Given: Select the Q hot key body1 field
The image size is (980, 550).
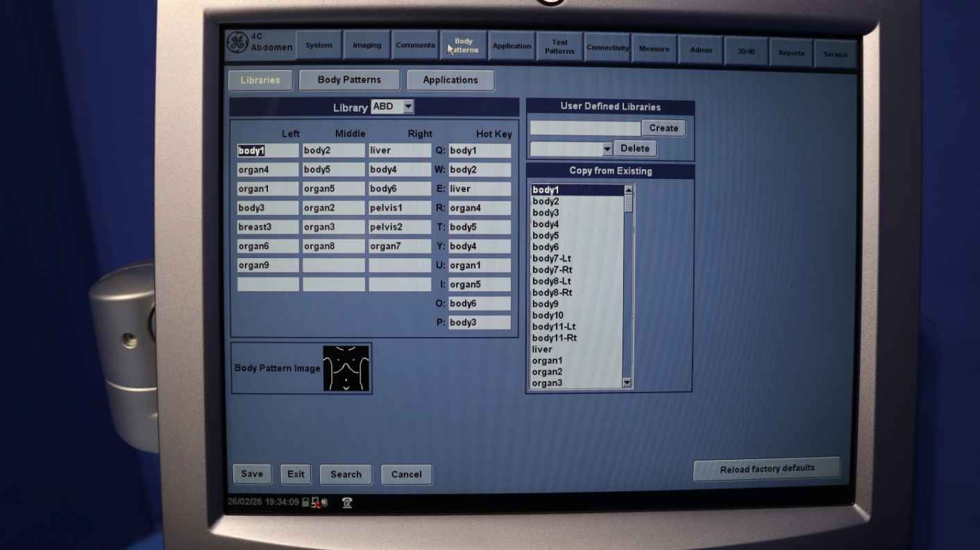Looking at the screenshot, I should [x=479, y=151].
